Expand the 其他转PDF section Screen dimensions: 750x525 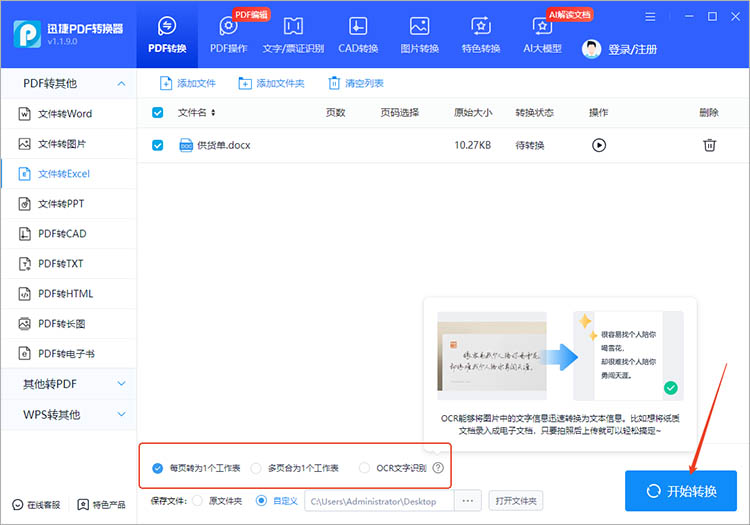(x=68, y=384)
